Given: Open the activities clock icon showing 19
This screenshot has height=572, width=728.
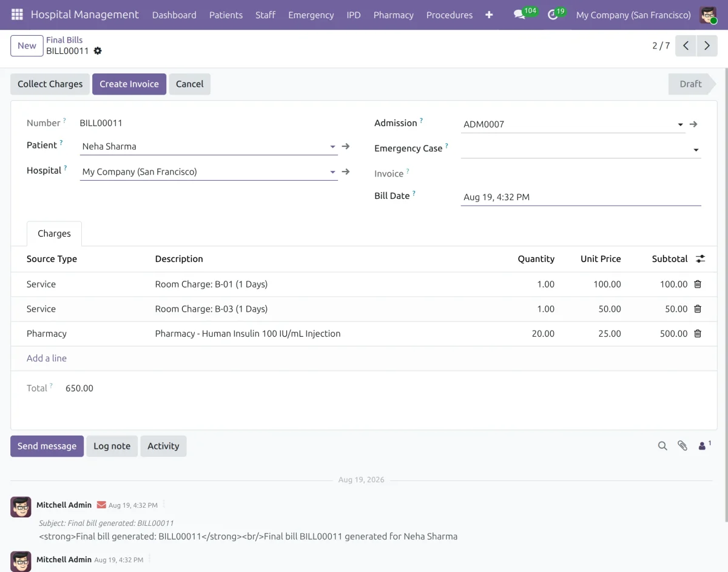Looking at the screenshot, I should coord(553,15).
